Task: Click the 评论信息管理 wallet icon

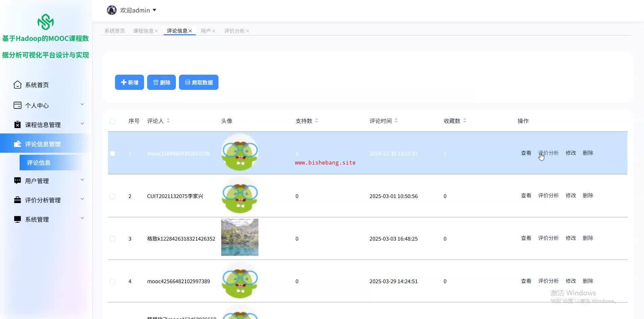Action: coord(17,144)
